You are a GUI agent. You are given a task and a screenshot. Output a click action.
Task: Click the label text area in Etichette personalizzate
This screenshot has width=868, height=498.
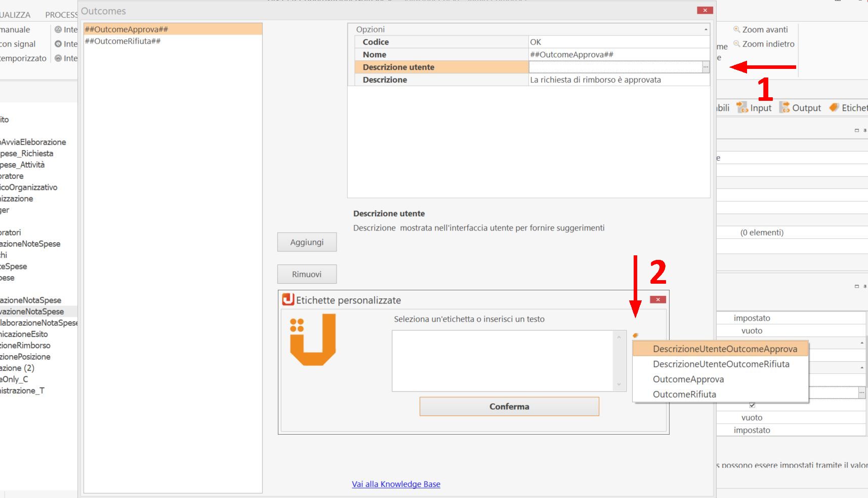(503, 361)
